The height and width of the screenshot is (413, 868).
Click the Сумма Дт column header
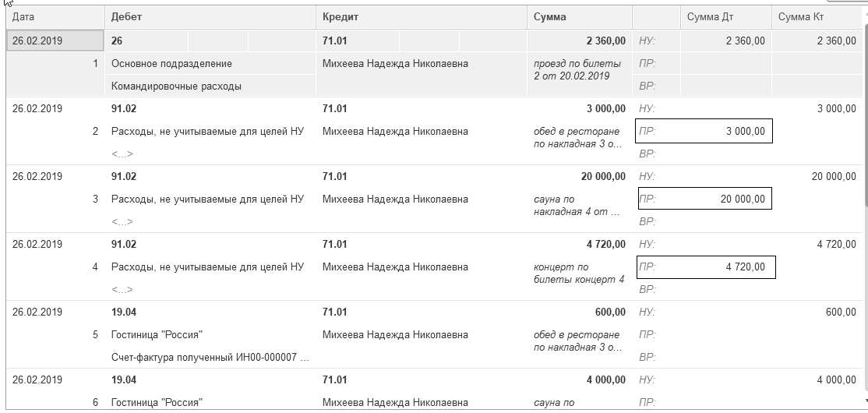click(x=725, y=16)
